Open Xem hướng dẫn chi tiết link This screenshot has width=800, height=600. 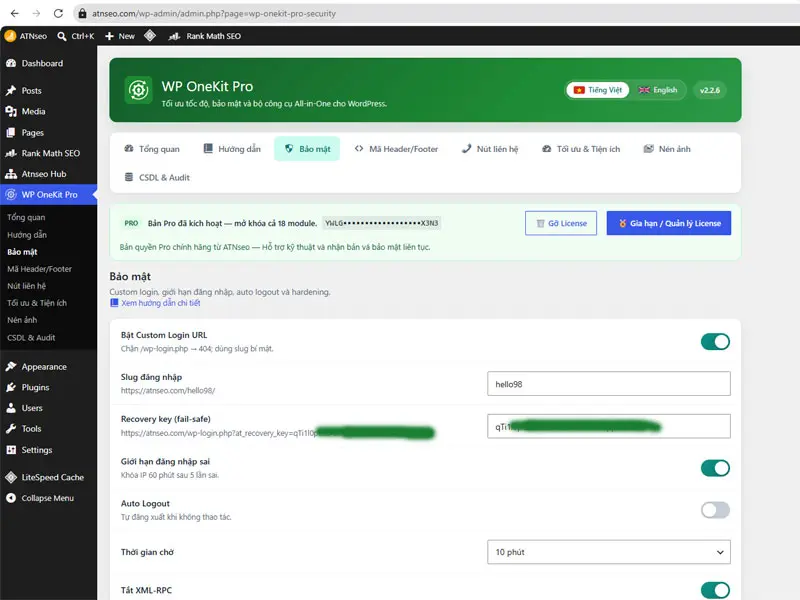coord(155,303)
